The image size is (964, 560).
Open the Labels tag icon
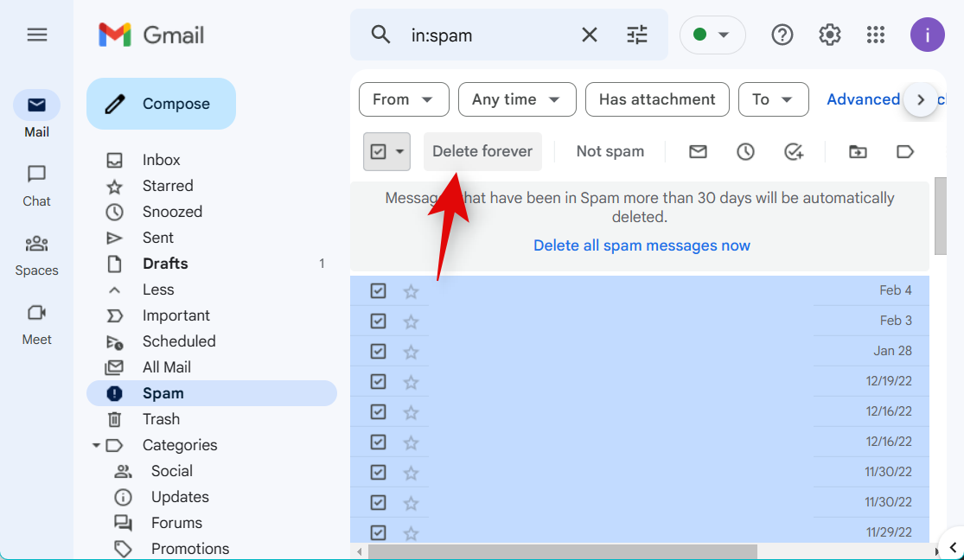905,151
